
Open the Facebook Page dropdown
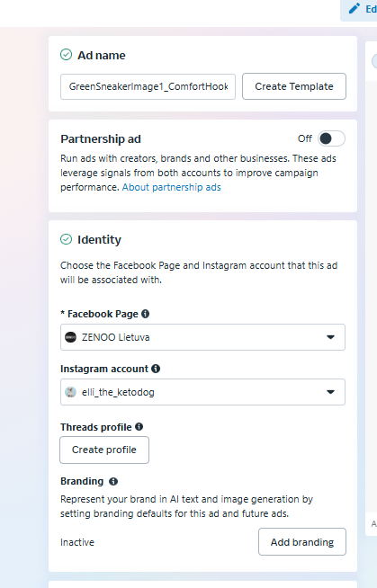202,337
